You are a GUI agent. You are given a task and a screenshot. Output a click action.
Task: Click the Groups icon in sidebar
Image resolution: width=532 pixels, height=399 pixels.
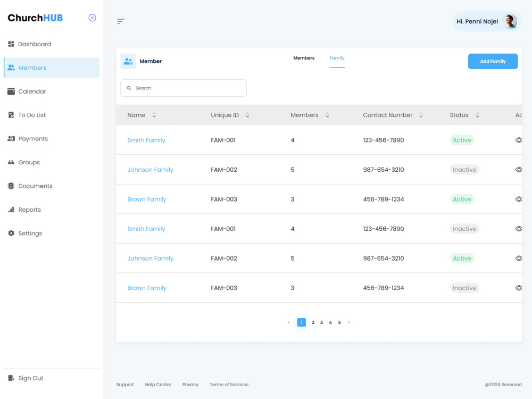pos(11,162)
